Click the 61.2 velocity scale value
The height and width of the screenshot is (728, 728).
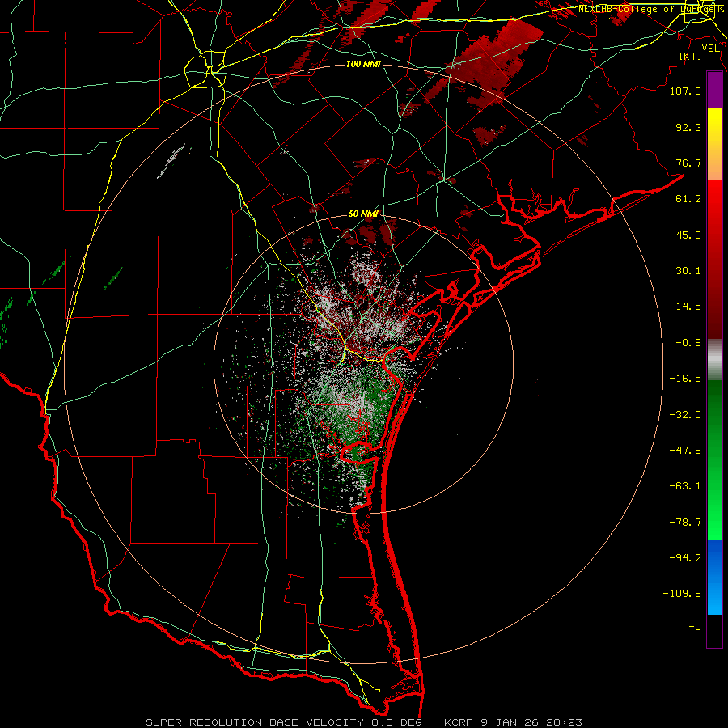[688, 199]
